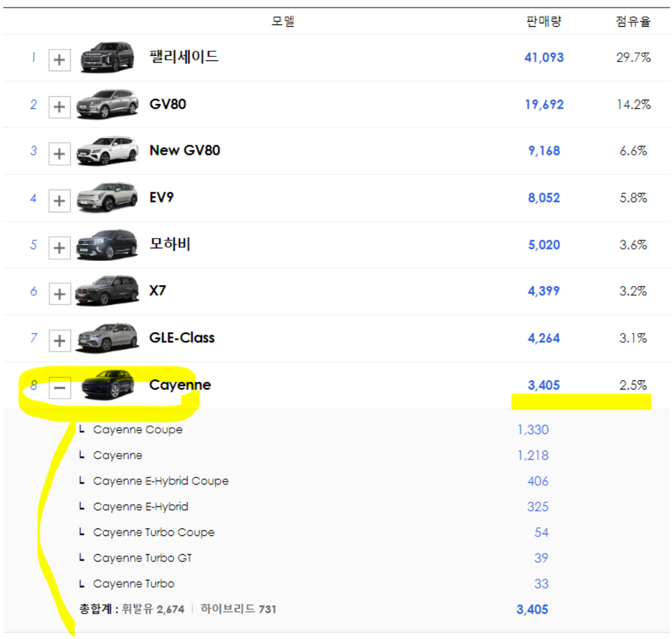Expand the 모하비 row plus button
The width and height of the screenshot is (672, 639).
click(x=60, y=248)
